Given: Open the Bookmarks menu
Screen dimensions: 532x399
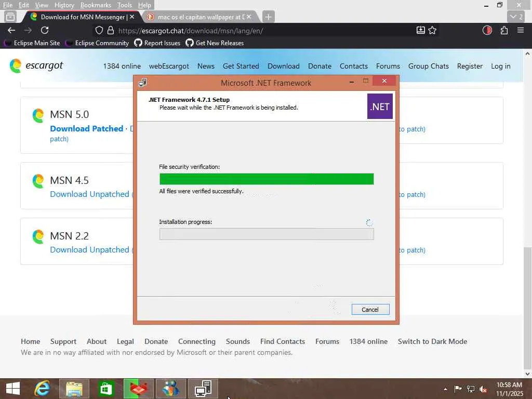Looking at the screenshot, I should coord(96,5).
